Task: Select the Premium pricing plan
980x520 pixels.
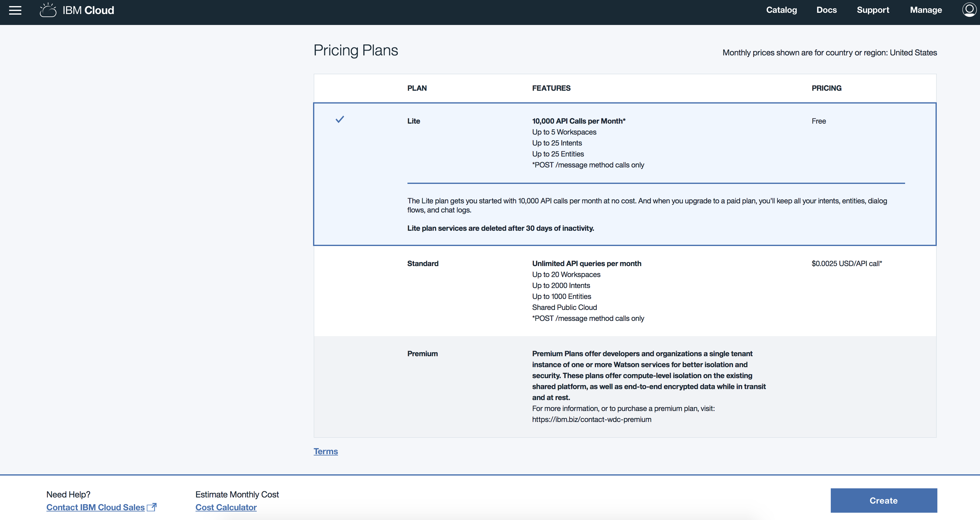Action: pyautogui.click(x=422, y=354)
